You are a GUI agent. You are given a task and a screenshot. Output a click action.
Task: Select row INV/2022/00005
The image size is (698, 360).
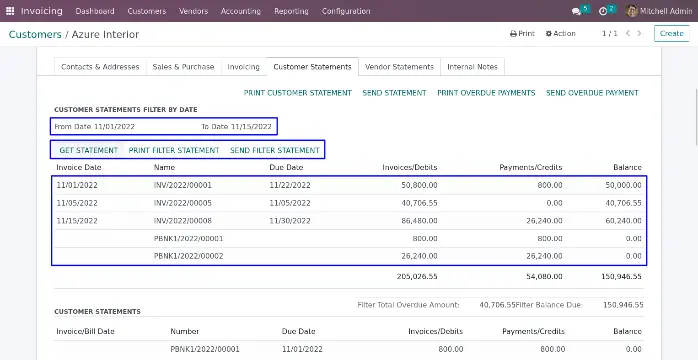tap(349, 203)
